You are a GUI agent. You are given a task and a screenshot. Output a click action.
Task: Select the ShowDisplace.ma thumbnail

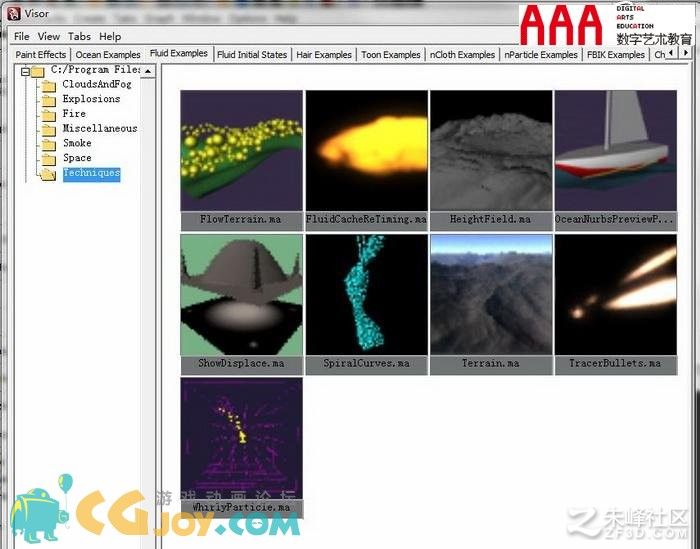click(x=242, y=295)
